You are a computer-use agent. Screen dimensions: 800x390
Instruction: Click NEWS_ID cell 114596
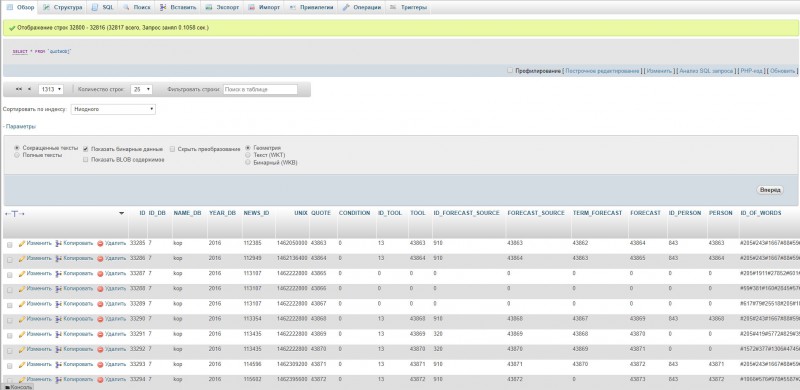[x=252, y=365]
